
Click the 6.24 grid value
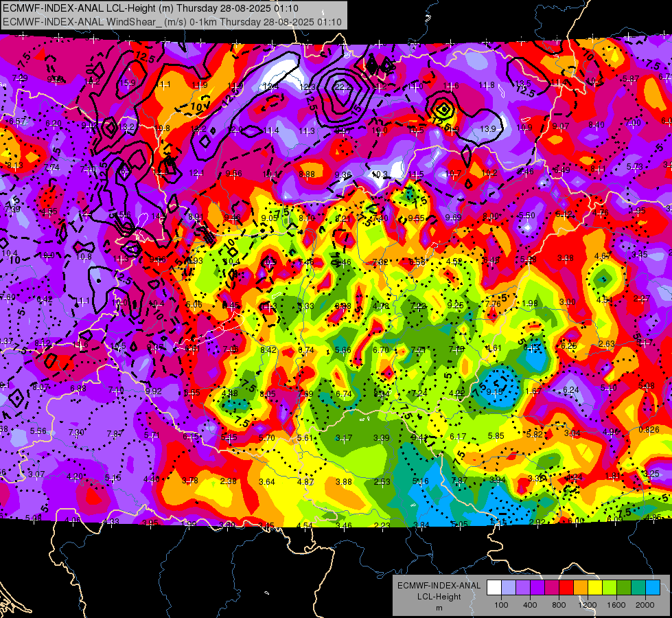571,390
